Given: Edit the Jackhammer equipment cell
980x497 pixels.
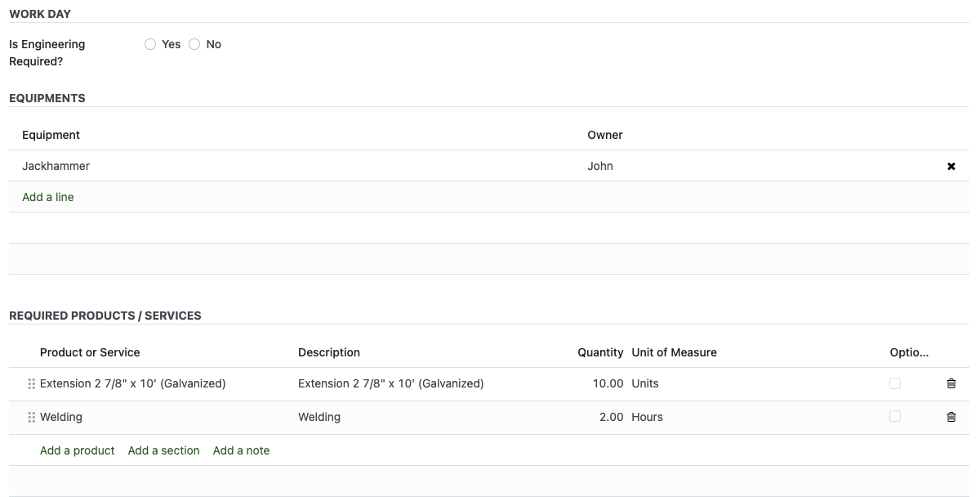Looking at the screenshot, I should pyautogui.click(x=56, y=166).
